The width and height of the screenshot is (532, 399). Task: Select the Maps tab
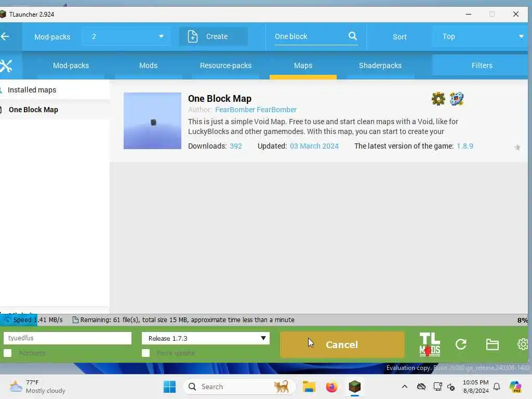[x=303, y=65]
